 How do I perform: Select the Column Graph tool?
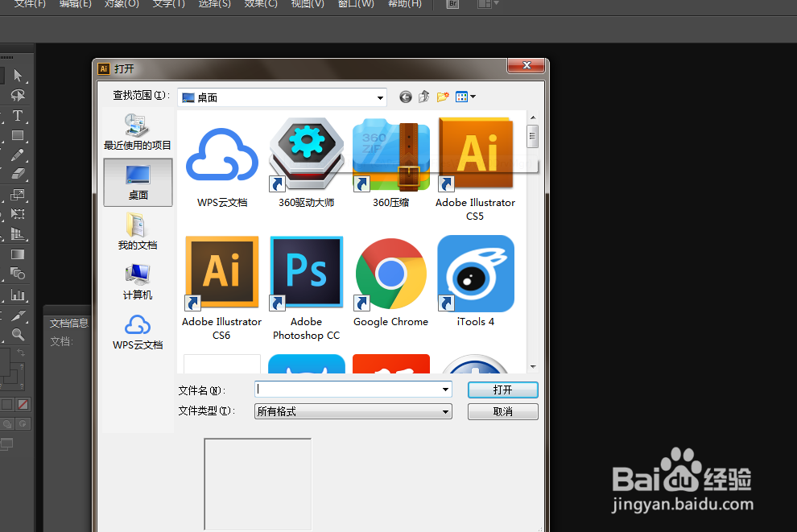coord(18,295)
